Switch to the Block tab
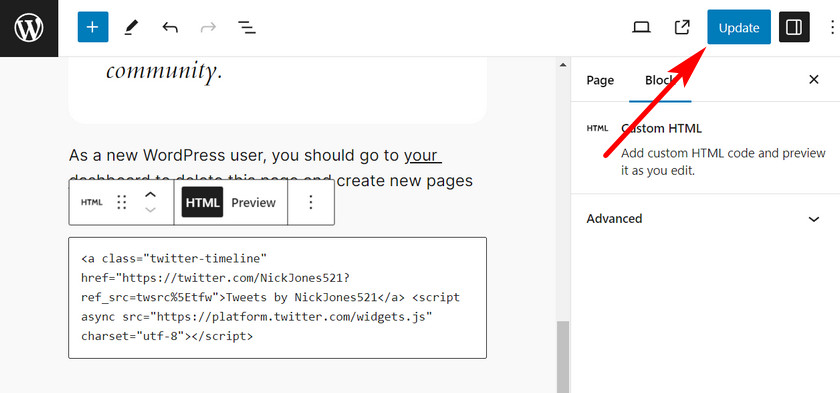The width and height of the screenshot is (840, 393). click(x=660, y=80)
